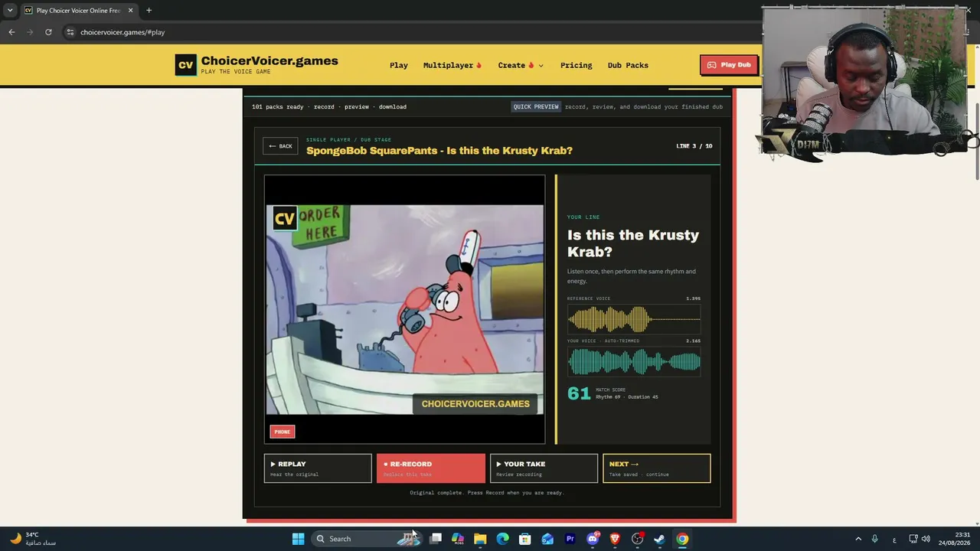Screen dimensions: 980x551
Task: Click the microphone tray icon
Action: point(874,539)
